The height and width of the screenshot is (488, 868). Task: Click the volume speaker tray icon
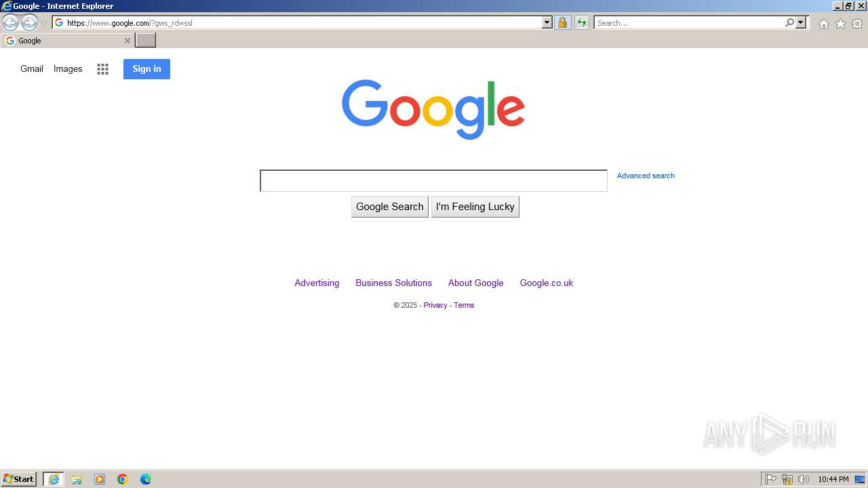[x=804, y=479]
